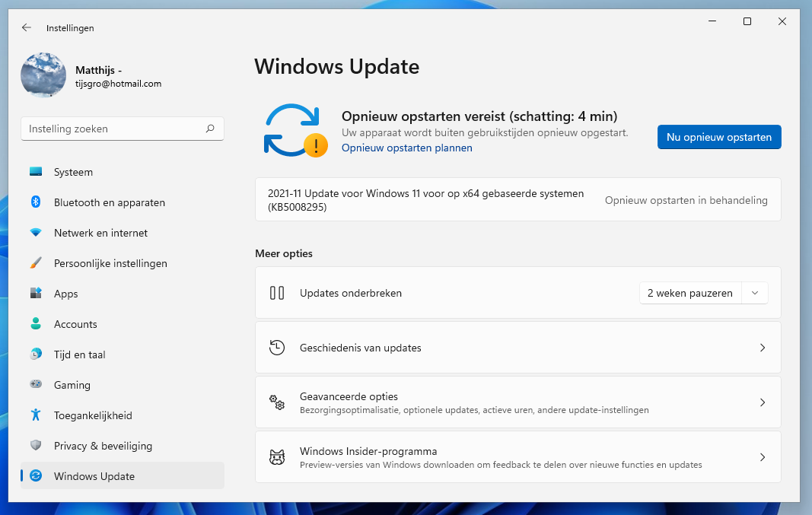Open the '2 weken pauzeren' dropdown arrow
Image resolution: width=812 pixels, height=515 pixels.
[754, 293]
